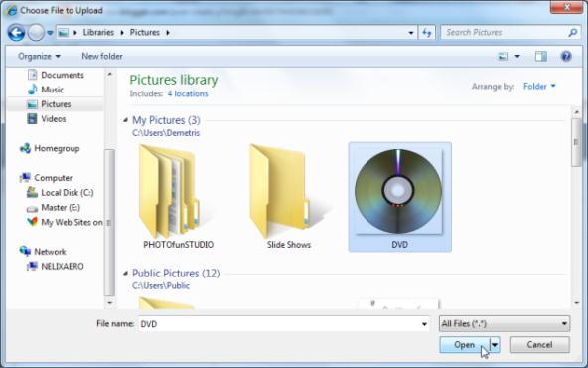The width and height of the screenshot is (588, 368).
Task: Click the Videos library icon
Action: pos(32,119)
